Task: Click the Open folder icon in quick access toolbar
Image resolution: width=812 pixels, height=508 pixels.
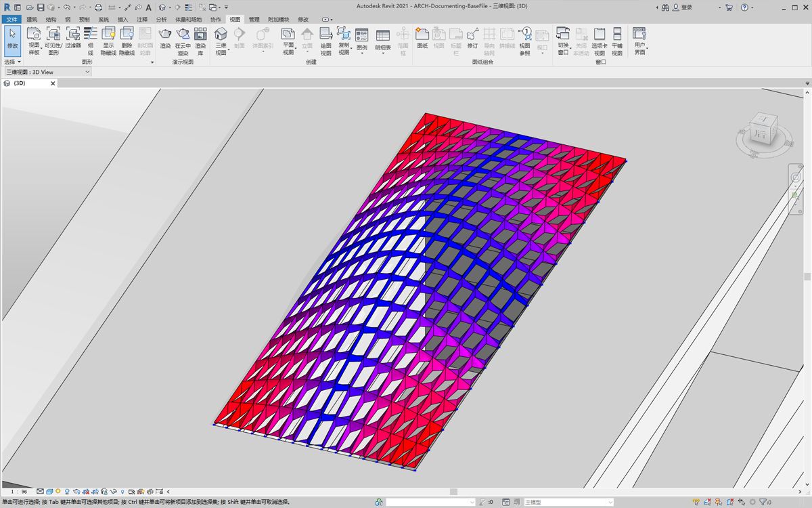Action: [x=30, y=7]
